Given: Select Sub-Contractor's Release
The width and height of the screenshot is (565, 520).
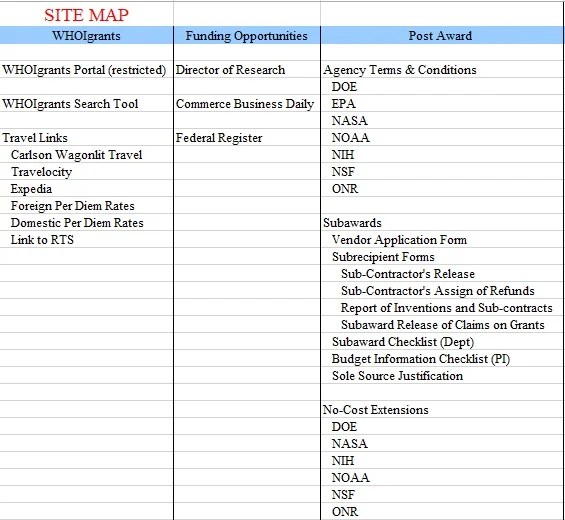Looking at the screenshot, I should point(408,274).
